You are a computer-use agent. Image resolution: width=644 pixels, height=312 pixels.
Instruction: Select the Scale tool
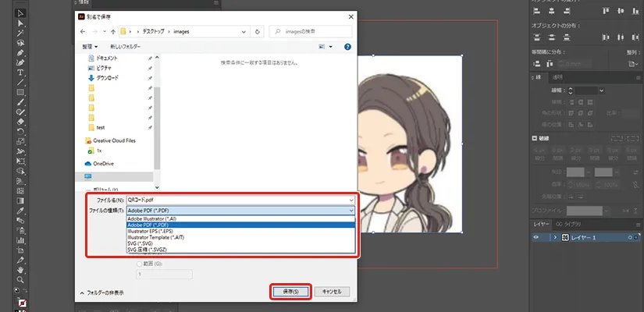pos(20,142)
